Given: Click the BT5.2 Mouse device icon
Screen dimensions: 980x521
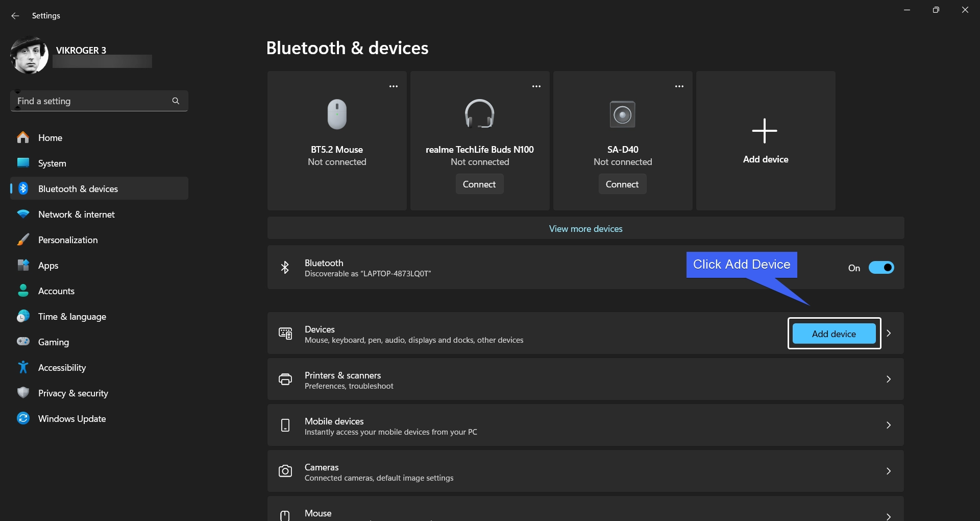Looking at the screenshot, I should tap(337, 114).
